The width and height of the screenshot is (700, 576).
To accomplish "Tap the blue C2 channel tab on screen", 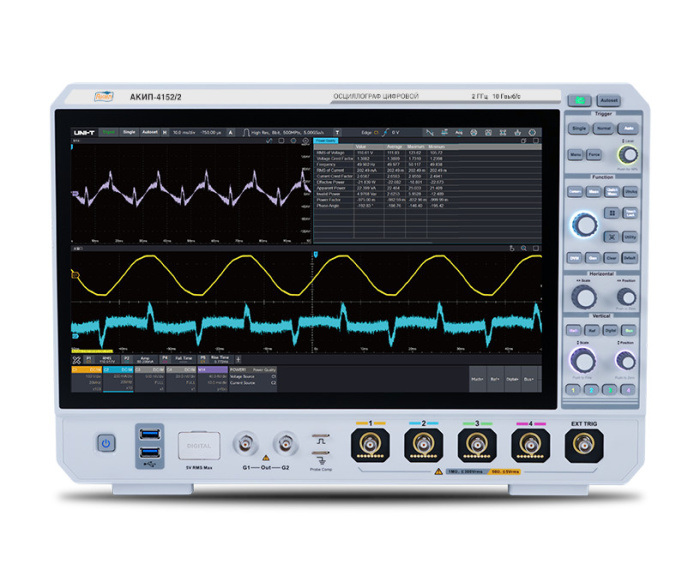I will 118,370.
